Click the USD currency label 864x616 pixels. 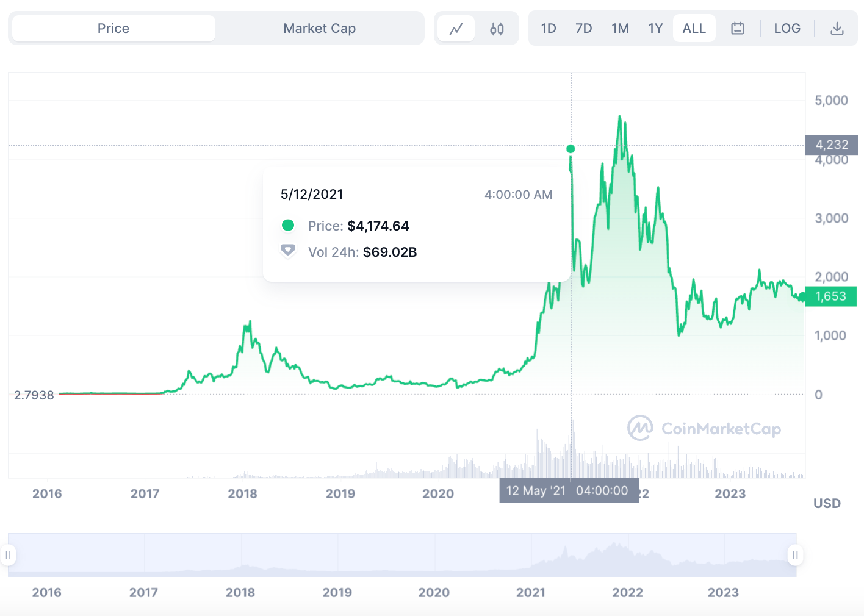point(827,504)
